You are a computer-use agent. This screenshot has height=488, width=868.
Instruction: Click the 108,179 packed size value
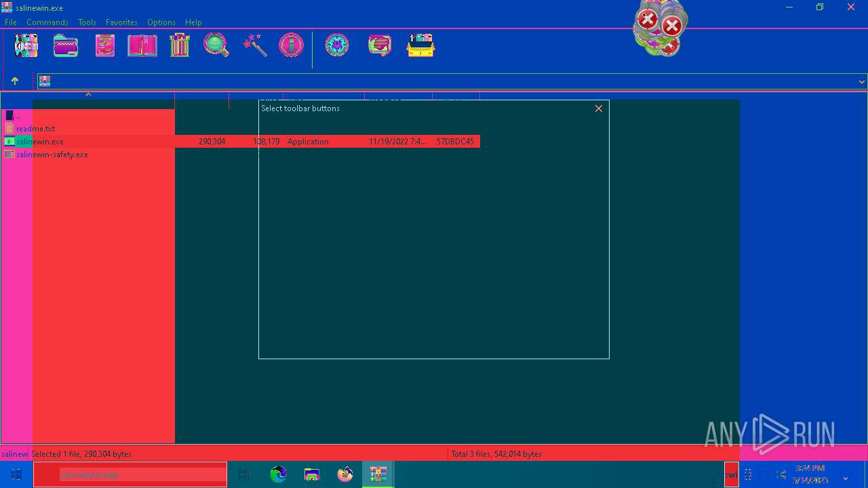click(x=266, y=142)
